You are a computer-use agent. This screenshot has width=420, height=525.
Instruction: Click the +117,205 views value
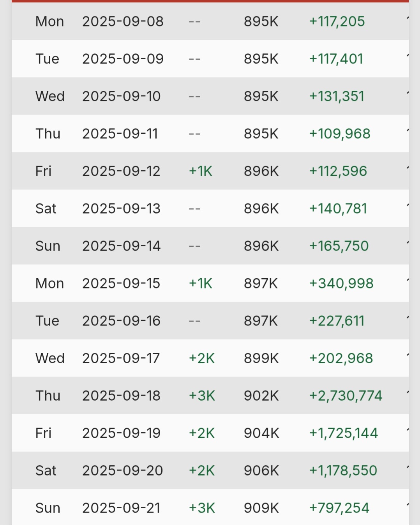(337, 21)
